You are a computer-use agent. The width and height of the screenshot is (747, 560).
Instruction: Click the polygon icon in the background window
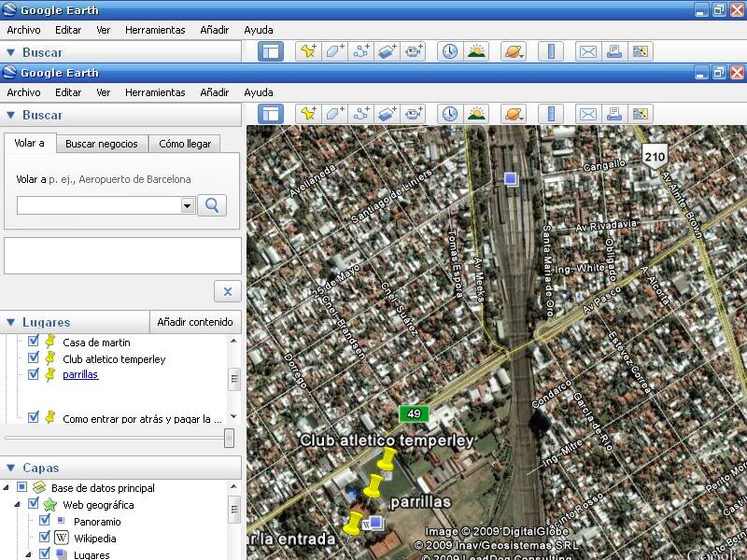(334, 51)
